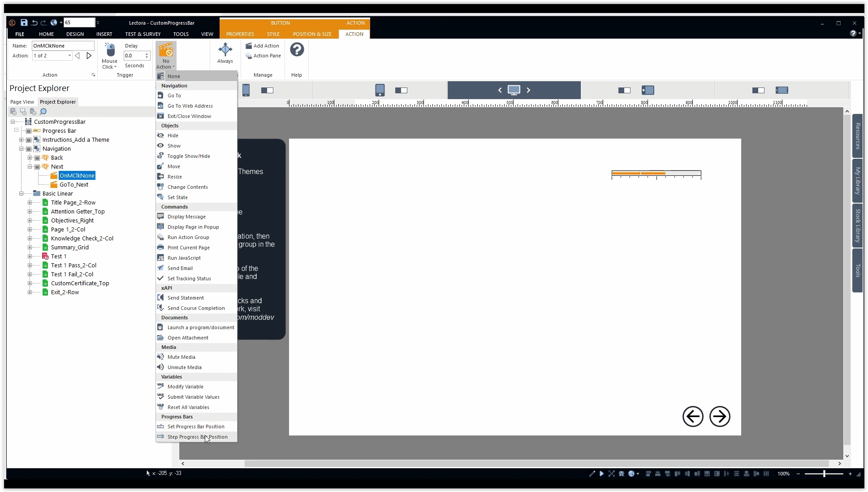
Task: Toggle the Back button checkbox in tree
Action: 37,158
